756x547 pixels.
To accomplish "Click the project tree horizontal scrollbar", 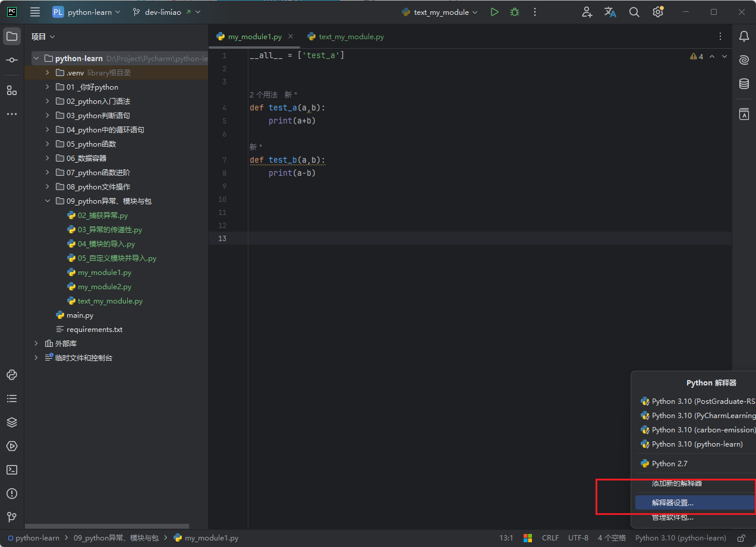I will 107,526.
